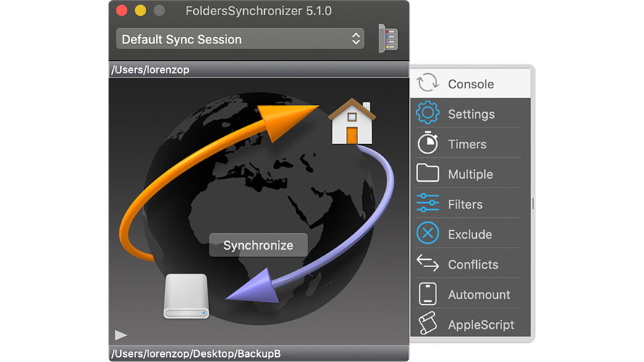Select the Automount menu item
This screenshot has height=362, width=644.
tap(470, 294)
